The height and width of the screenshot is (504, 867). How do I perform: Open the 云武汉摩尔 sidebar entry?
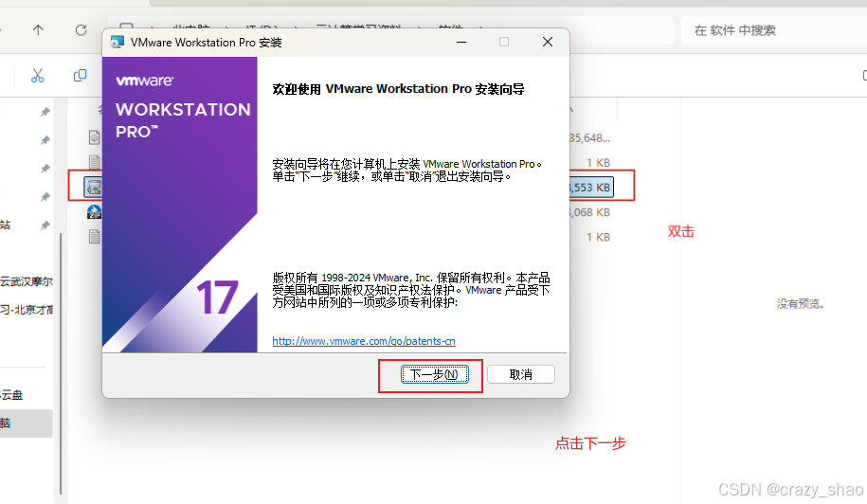point(26,281)
